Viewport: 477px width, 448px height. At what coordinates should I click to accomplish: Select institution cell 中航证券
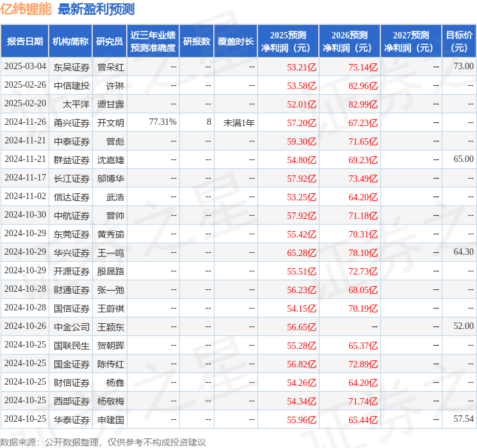pyautogui.click(x=72, y=216)
